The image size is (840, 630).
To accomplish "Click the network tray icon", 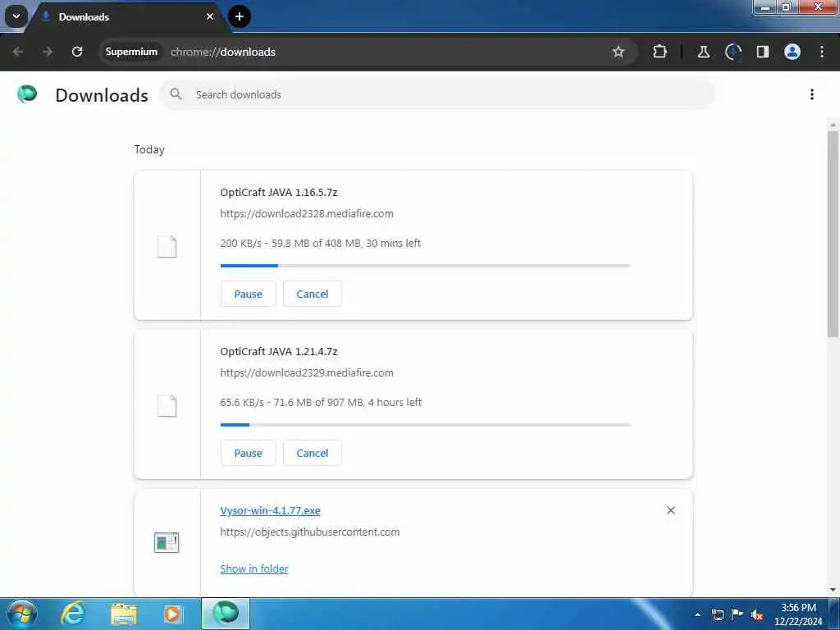I will [717, 614].
